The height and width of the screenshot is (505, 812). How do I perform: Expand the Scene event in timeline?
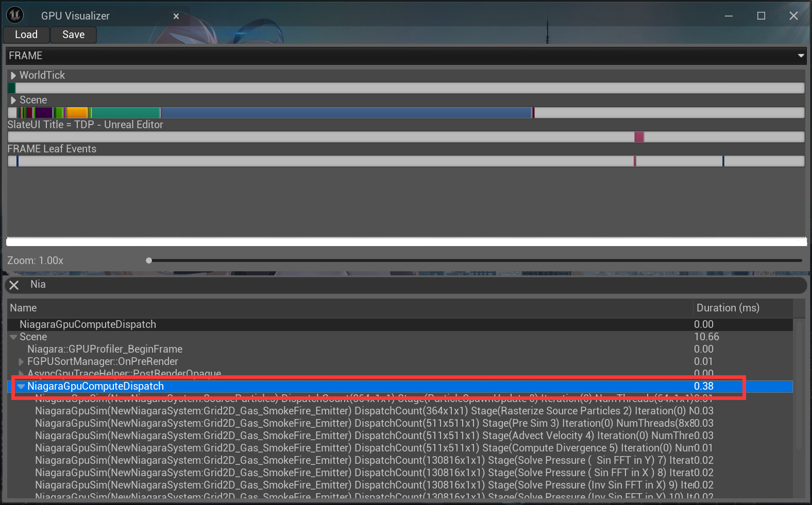(x=13, y=100)
